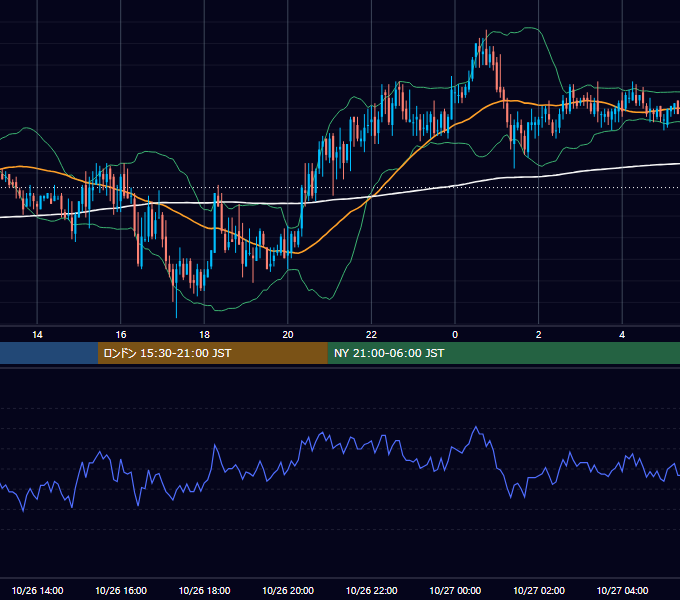
Task: Click the 10/26 16:00 date label
Action: coord(121,590)
